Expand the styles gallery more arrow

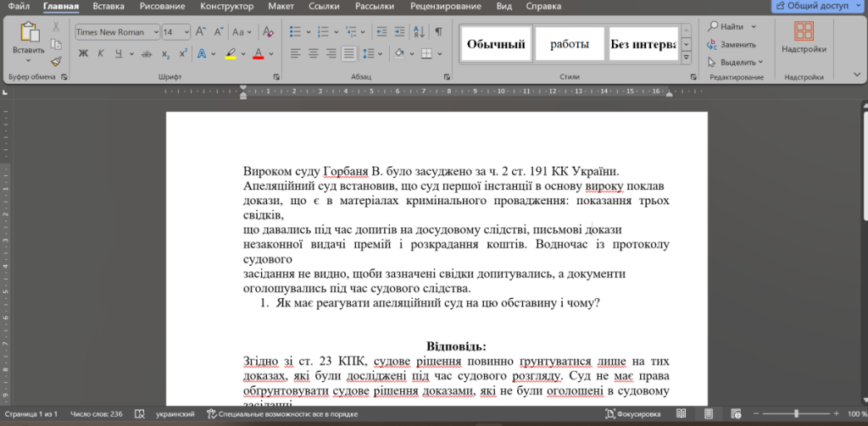point(687,57)
